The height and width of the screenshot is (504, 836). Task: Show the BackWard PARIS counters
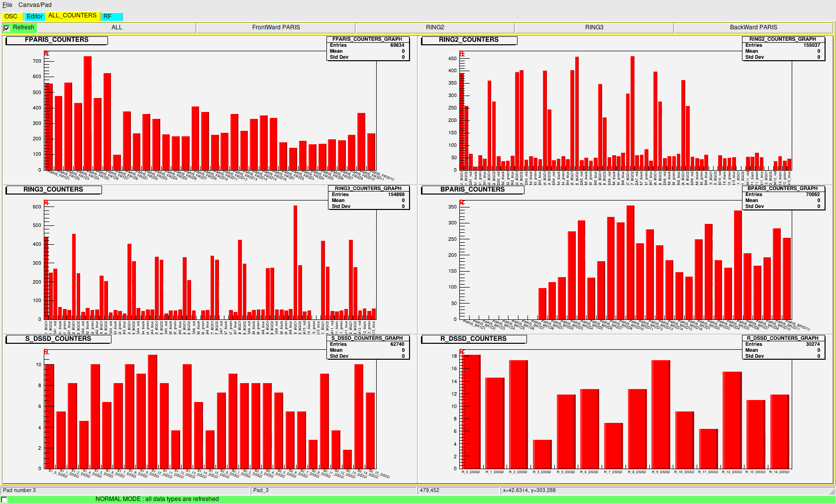[x=753, y=28]
